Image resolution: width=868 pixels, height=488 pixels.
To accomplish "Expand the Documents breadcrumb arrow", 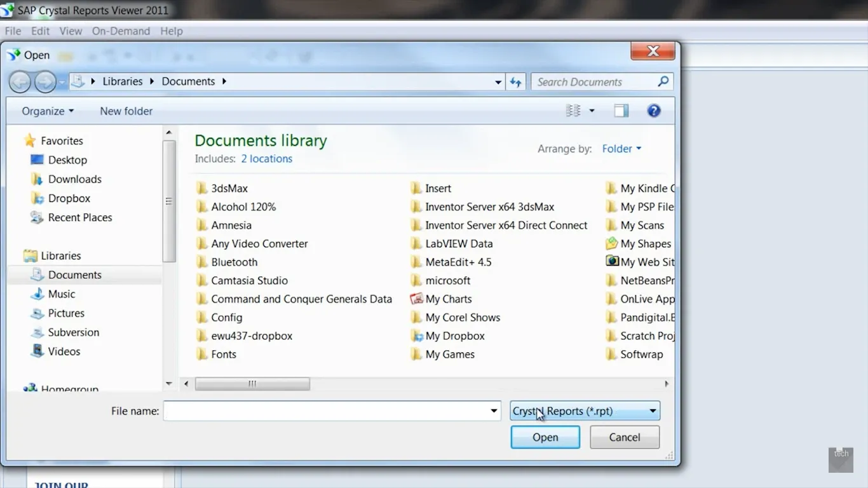I will (x=224, y=81).
